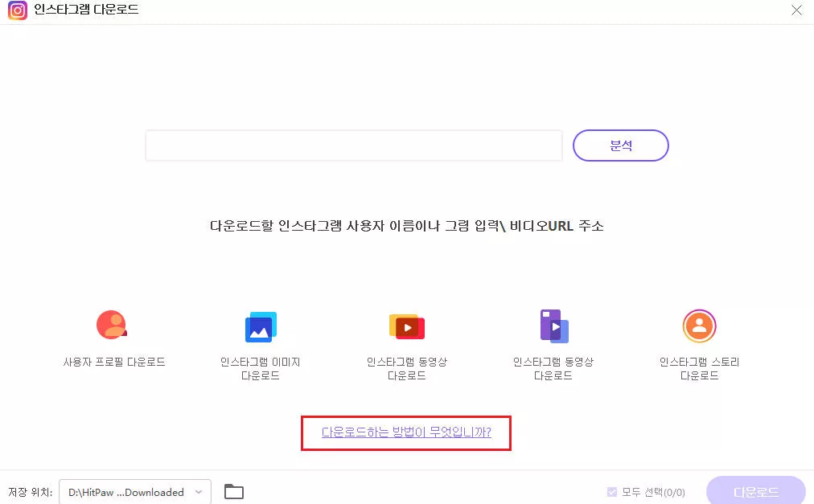Click the 다운로드 button at the bottom right

[756, 491]
